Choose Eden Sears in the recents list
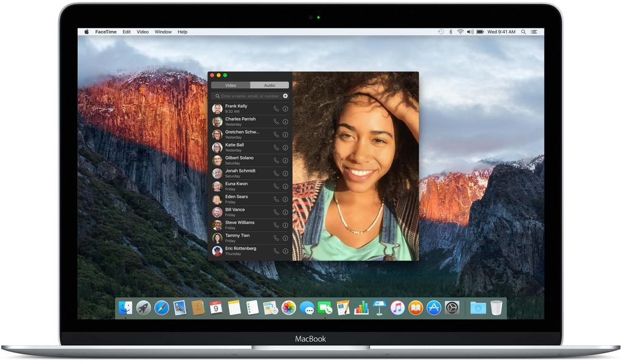Viewport: 623px width, 364px height. pos(250,199)
